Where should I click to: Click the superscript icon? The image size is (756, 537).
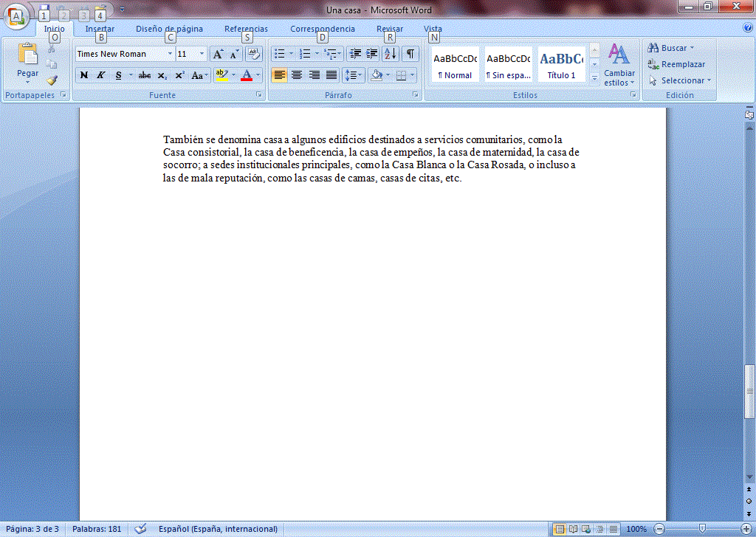click(179, 75)
